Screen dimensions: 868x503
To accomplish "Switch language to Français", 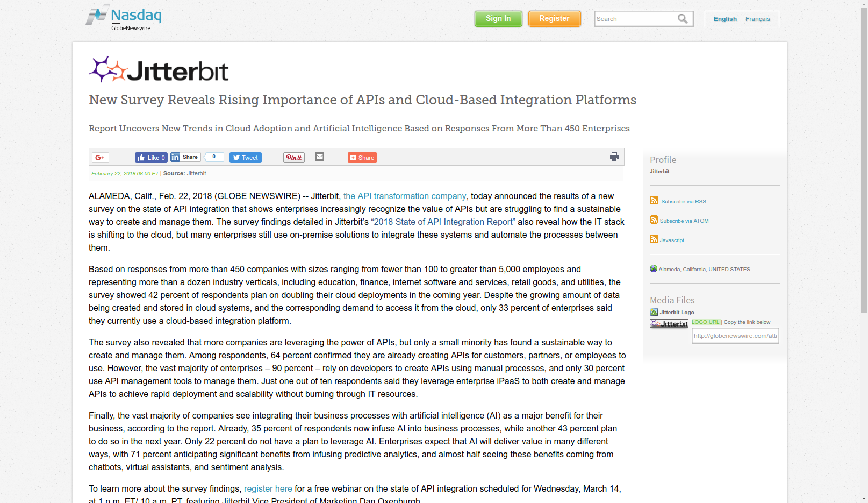I will (758, 19).
